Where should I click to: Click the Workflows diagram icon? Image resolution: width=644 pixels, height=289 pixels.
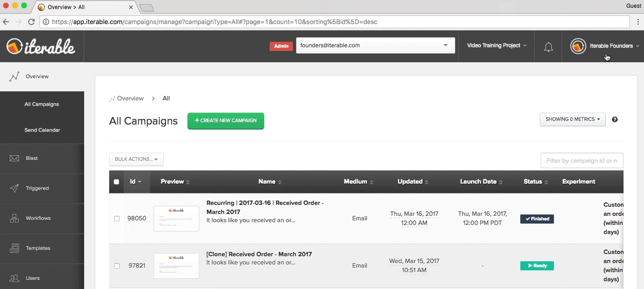(x=14, y=218)
